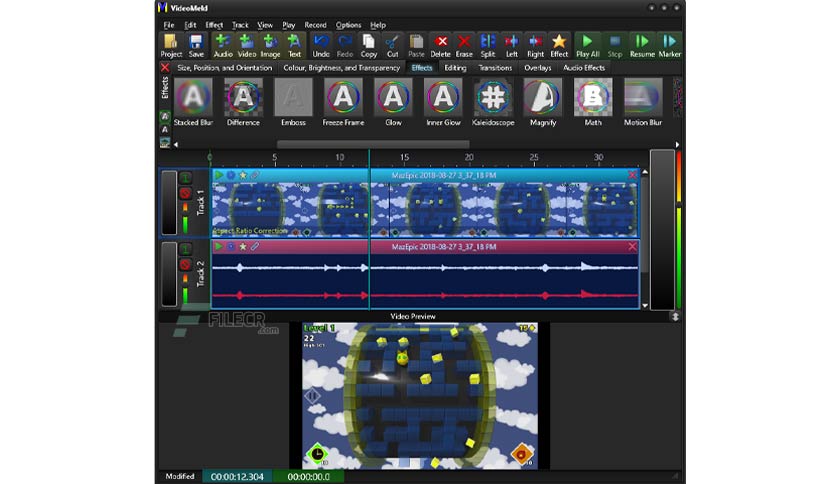836x484 pixels.
Task: Apply the Inner Glow effect
Action: pos(443,102)
